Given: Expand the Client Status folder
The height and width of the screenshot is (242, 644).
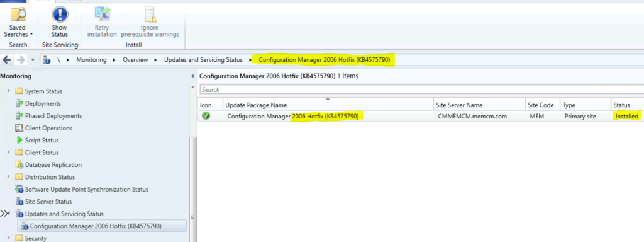Looking at the screenshot, I should tap(9, 153).
